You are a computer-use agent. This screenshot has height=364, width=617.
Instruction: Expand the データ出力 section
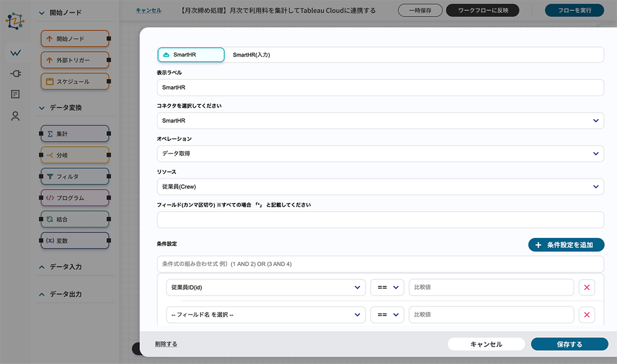[x=42, y=294]
